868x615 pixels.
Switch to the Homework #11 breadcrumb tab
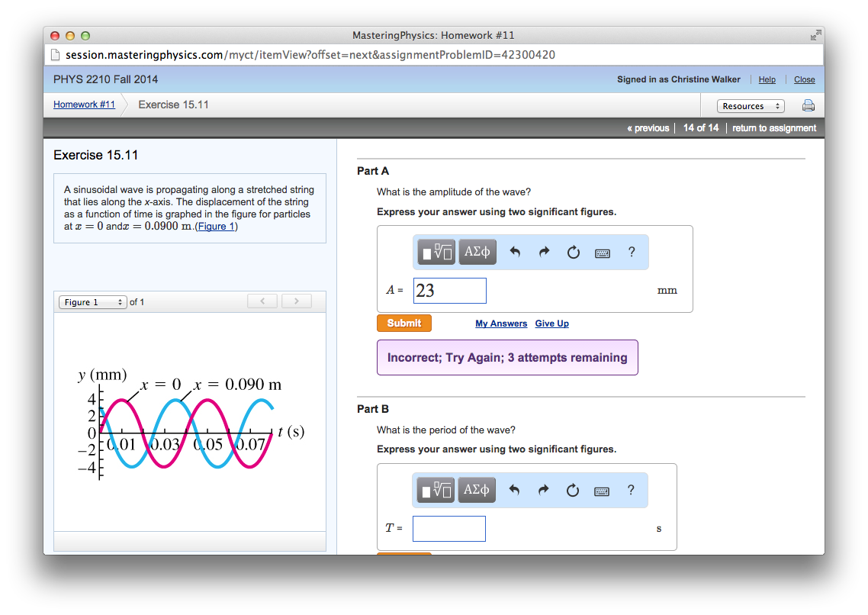pos(84,105)
